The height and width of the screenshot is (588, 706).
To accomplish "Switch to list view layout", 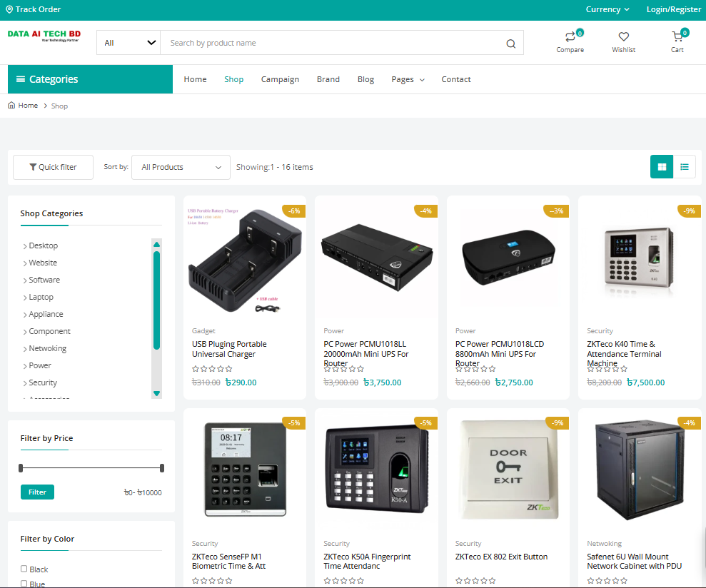I will (685, 167).
